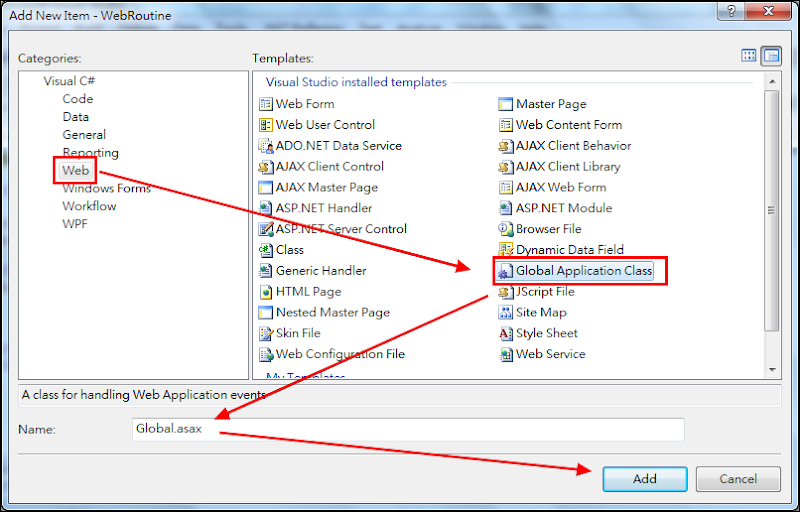Select the Code category
This screenshot has width=800, height=512.
pos(78,99)
